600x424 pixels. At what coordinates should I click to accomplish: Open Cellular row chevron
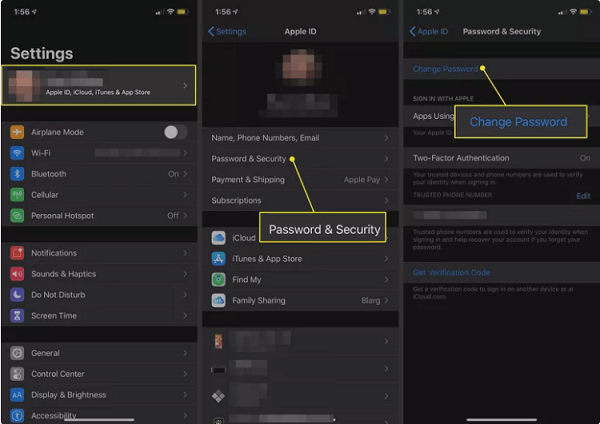185,195
